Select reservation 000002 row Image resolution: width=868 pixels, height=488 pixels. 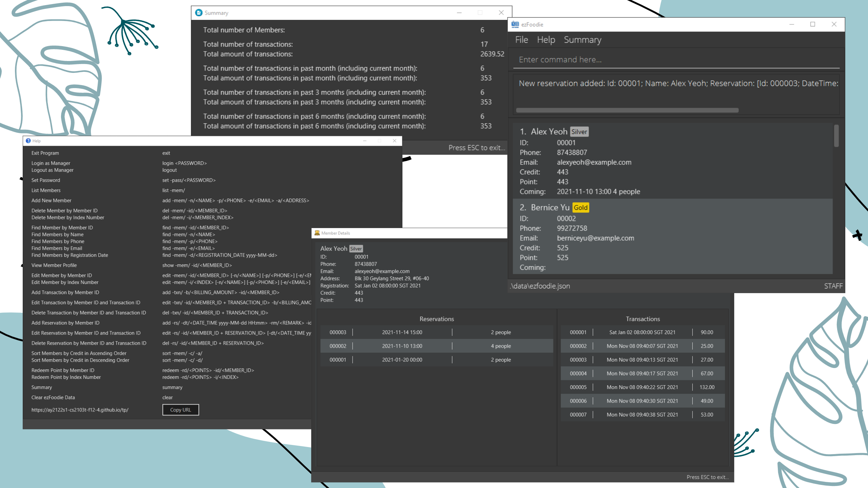click(436, 346)
